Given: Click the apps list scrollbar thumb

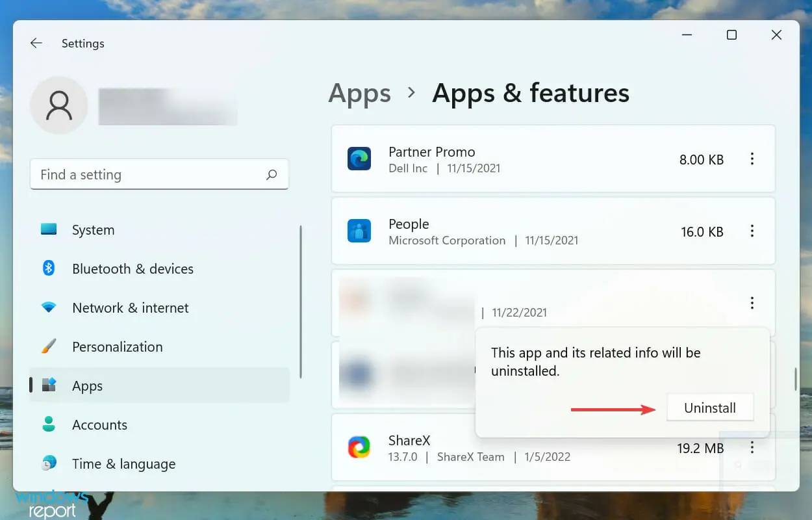Looking at the screenshot, I should [796, 379].
